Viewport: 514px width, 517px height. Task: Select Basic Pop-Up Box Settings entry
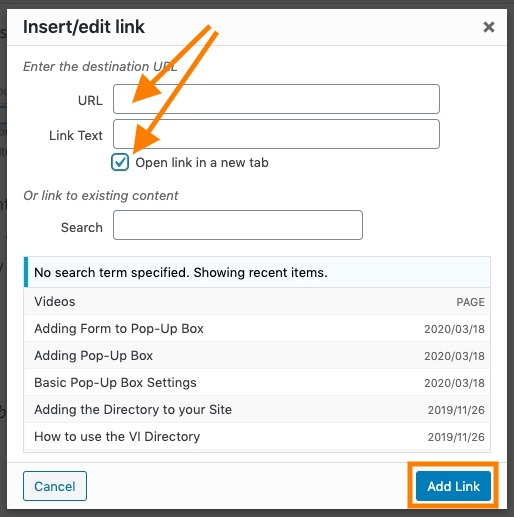point(257,383)
